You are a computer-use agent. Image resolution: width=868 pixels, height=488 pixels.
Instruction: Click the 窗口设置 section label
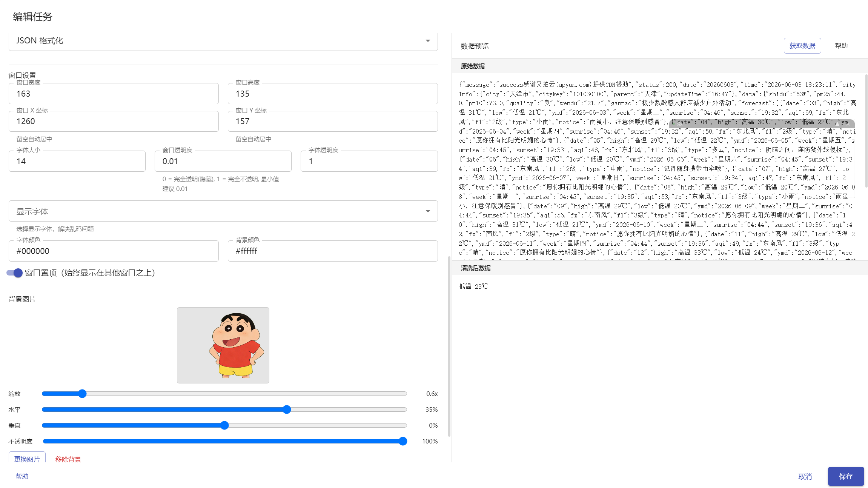22,75
